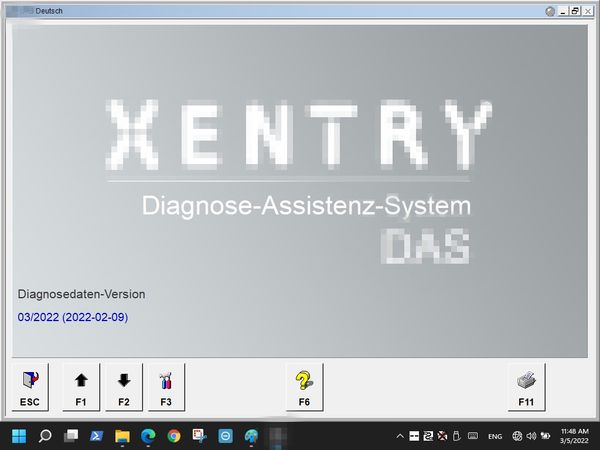The width and height of the screenshot is (600, 450).
Task: Open volume speaker icon in tray
Action: coord(531,436)
